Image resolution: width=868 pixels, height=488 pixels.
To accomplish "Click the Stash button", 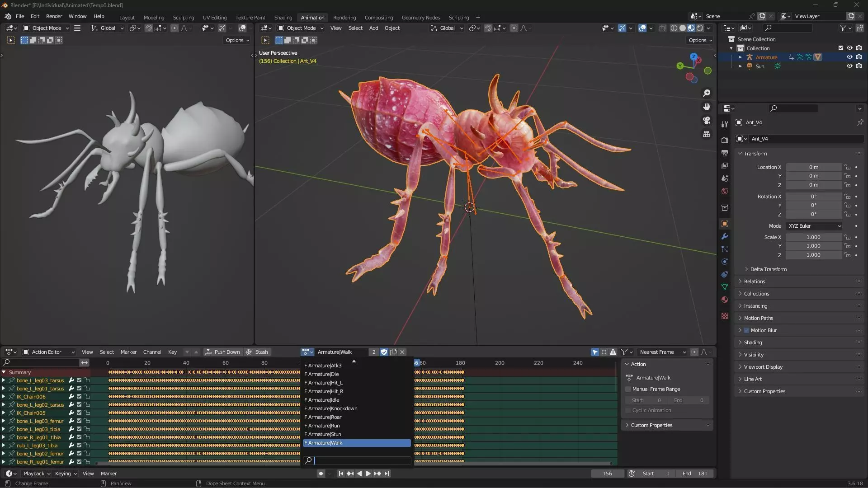I will [257, 352].
